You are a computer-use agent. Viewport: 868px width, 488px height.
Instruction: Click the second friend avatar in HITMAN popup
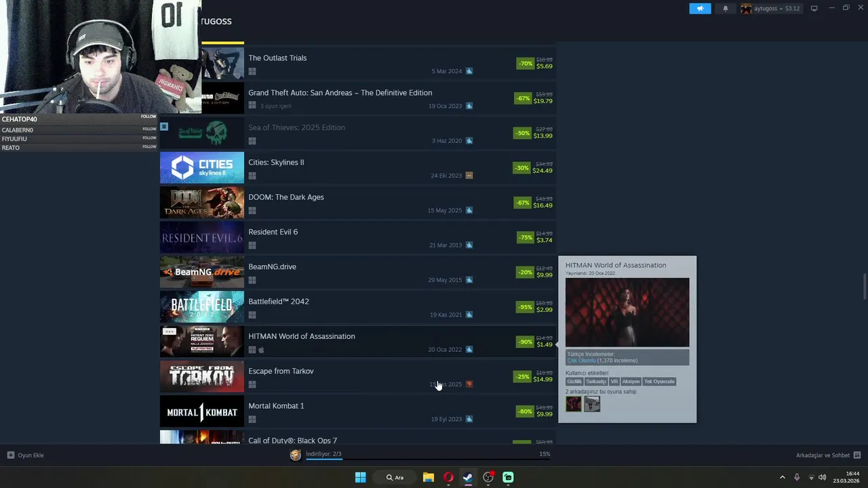592,404
